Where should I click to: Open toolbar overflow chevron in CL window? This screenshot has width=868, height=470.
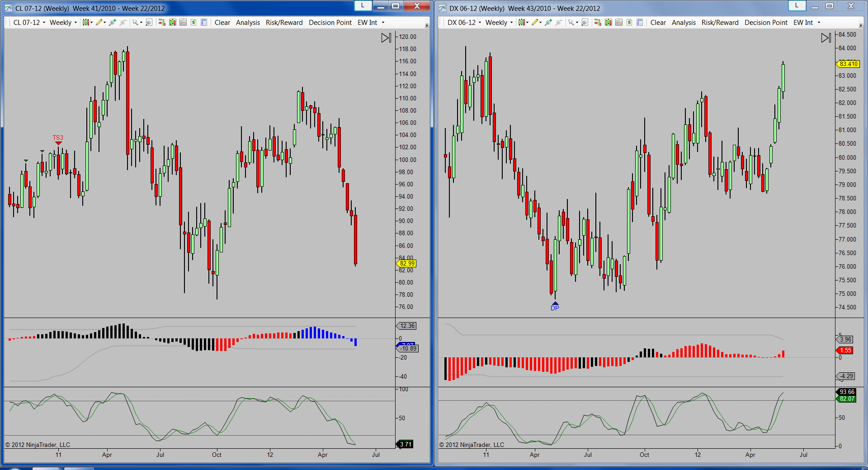pos(427,25)
